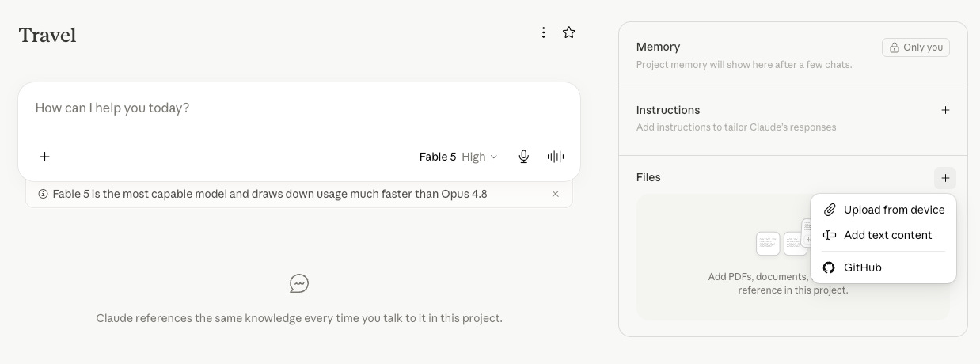The image size is (980, 364).
Task: Dismiss the Fable 5 usage notice
Action: pos(556,194)
